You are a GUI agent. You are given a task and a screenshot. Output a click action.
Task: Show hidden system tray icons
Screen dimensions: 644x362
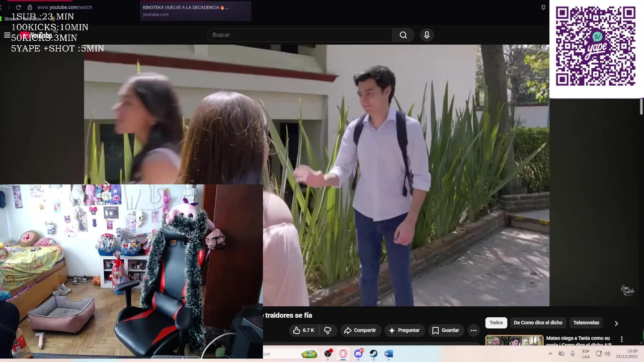pyautogui.click(x=550, y=354)
